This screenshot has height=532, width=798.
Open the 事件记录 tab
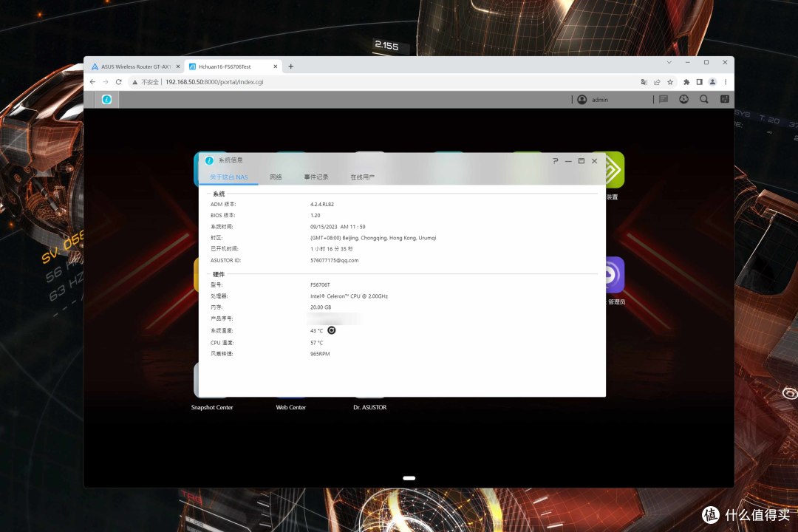click(316, 177)
